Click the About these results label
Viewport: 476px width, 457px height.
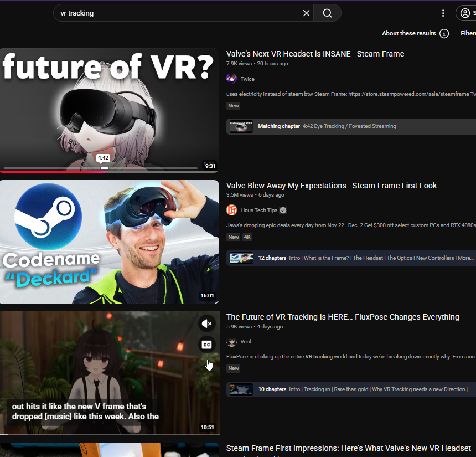408,33
